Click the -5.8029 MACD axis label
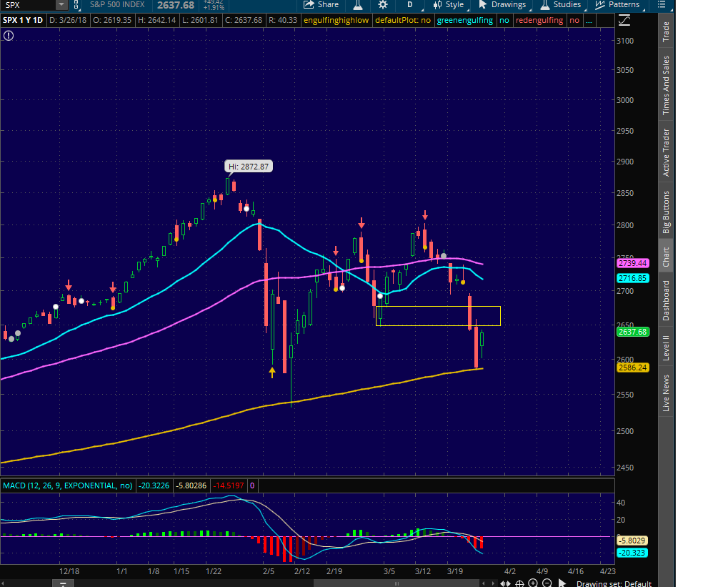Image resolution: width=728 pixels, height=587 pixels. click(632, 541)
